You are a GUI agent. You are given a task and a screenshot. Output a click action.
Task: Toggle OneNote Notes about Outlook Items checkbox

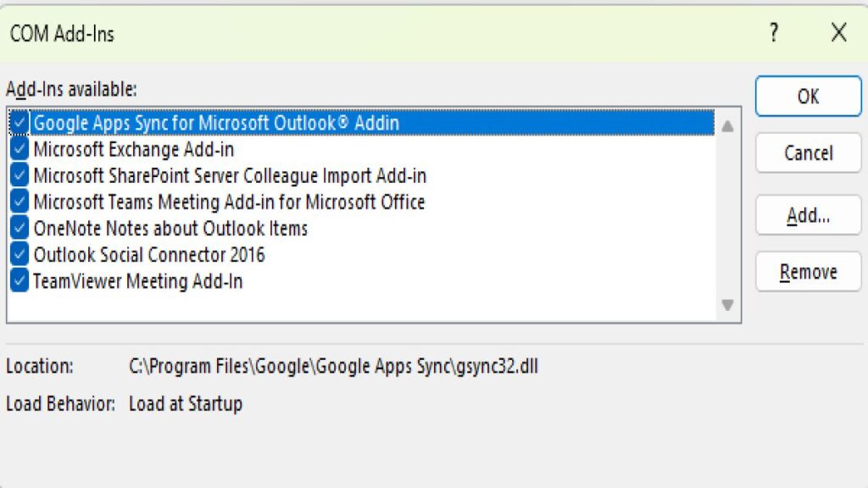click(x=20, y=229)
